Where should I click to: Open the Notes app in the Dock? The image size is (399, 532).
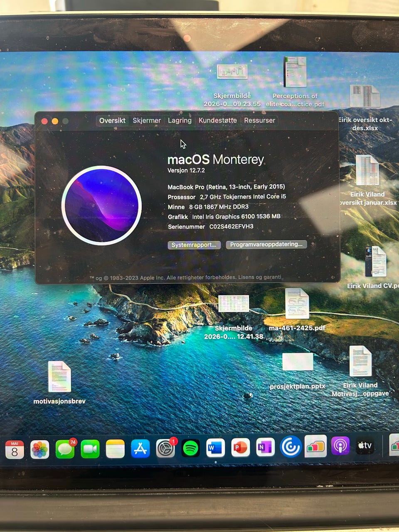point(115,449)
